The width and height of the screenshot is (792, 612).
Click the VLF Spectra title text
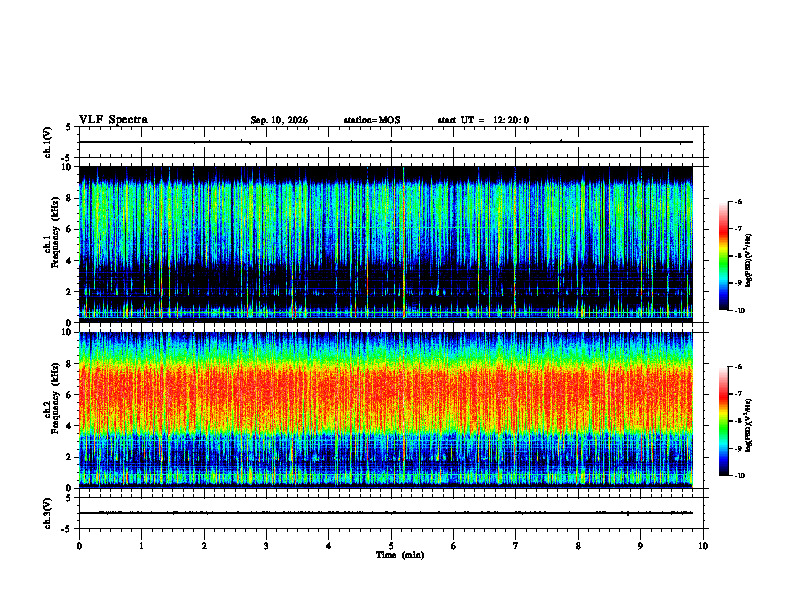click(x=113, y=120)
